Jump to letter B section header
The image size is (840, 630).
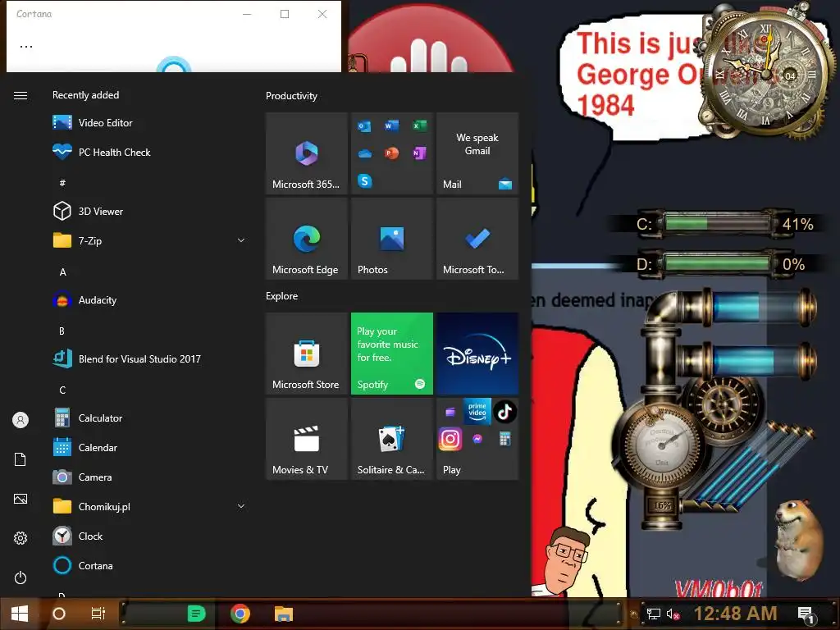click(62, 331)
